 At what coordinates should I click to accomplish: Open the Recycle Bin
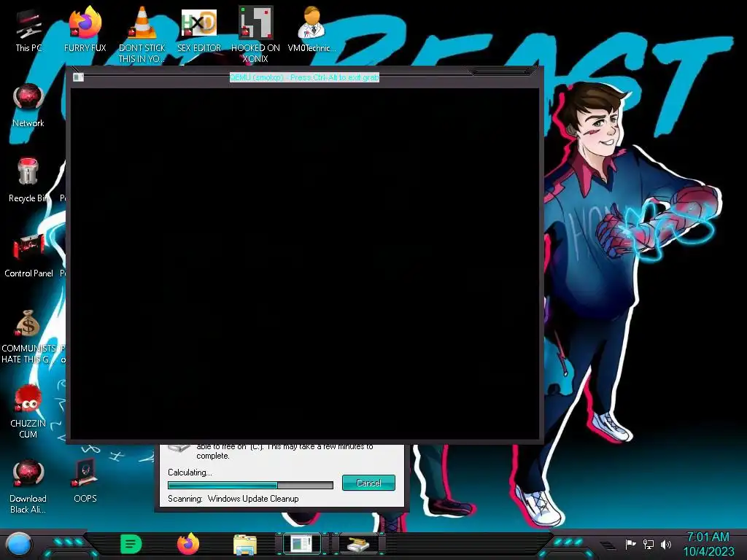click(x=28, y=181)
